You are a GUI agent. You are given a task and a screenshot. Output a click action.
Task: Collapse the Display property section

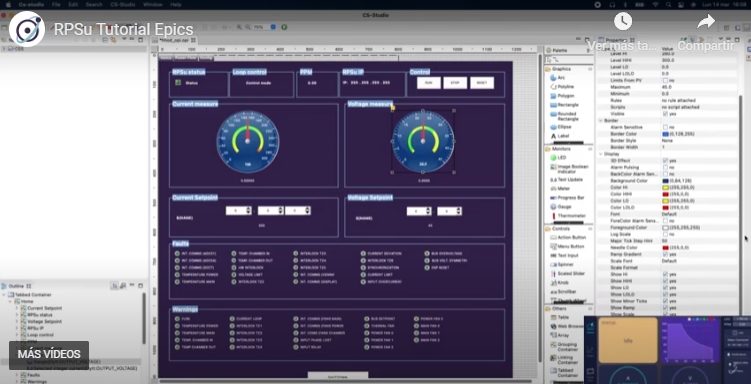click(x=601, y=154)
